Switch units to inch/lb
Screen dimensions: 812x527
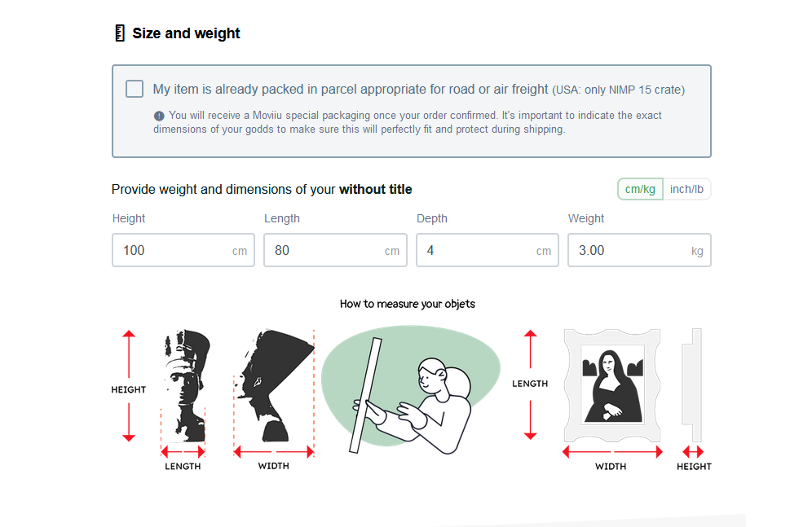pos(687,189)
